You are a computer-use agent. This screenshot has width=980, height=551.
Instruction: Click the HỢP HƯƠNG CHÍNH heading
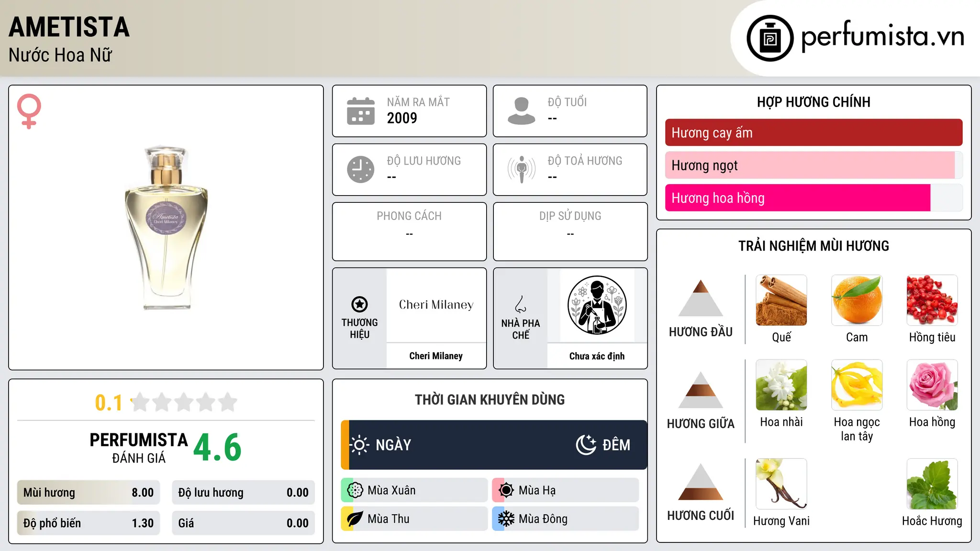(814, 102)
